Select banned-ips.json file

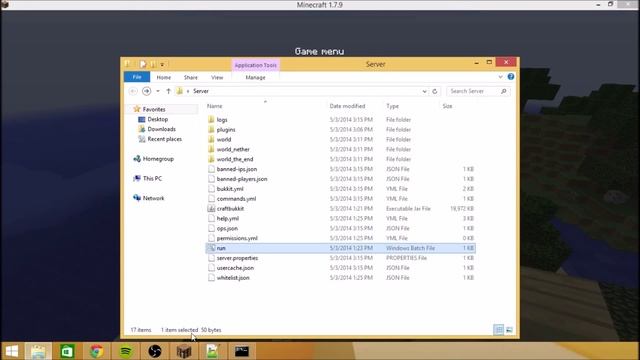click(x=237, y=169)
